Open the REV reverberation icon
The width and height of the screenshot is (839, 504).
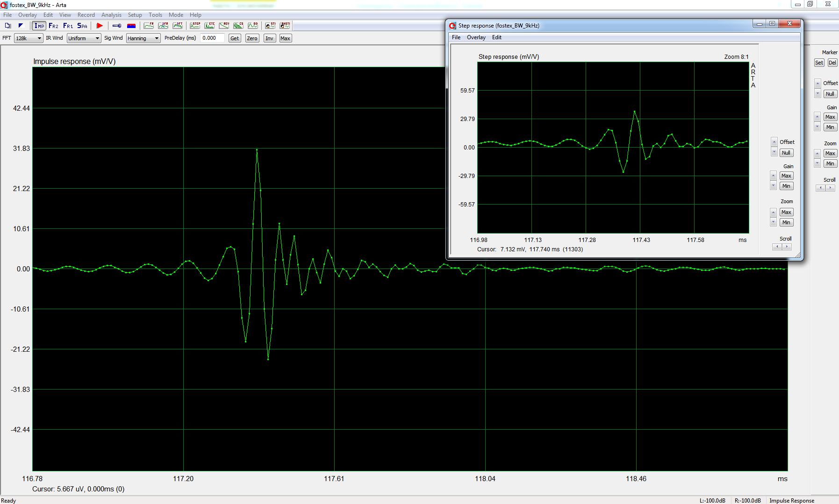[224, 26]
